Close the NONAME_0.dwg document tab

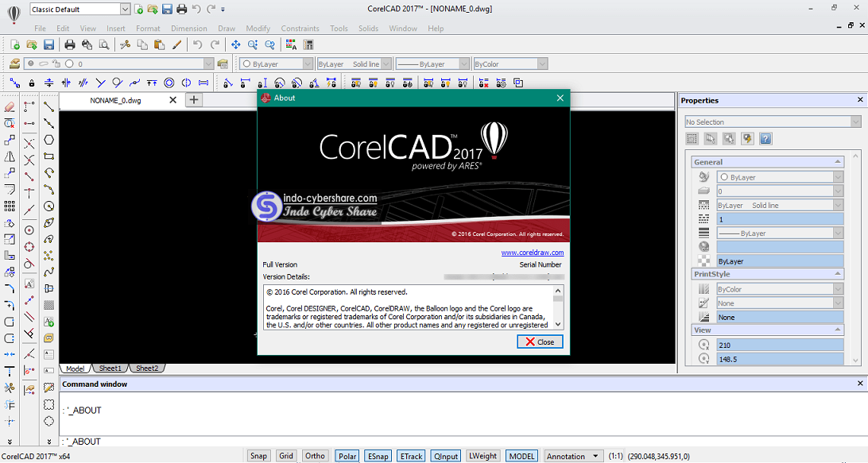(172, 100)
